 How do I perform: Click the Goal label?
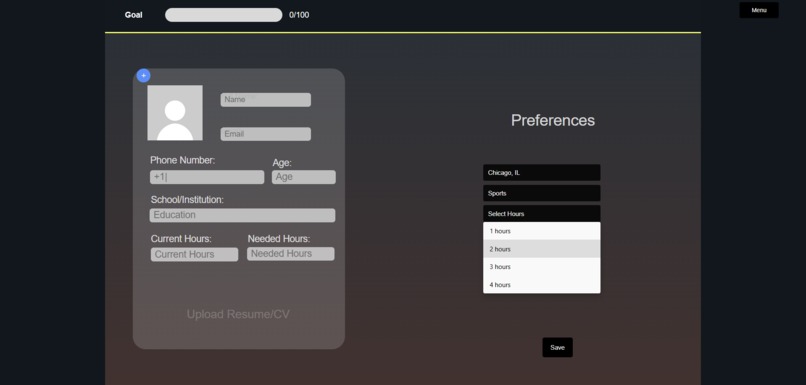pyautogui.click(x=134, y=15)
